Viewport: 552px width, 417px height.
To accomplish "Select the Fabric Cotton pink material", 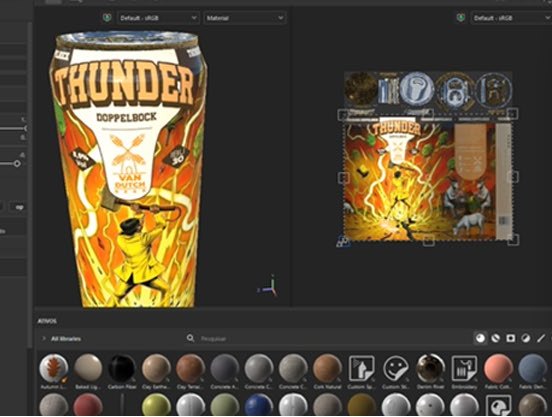I will point(498,368).
